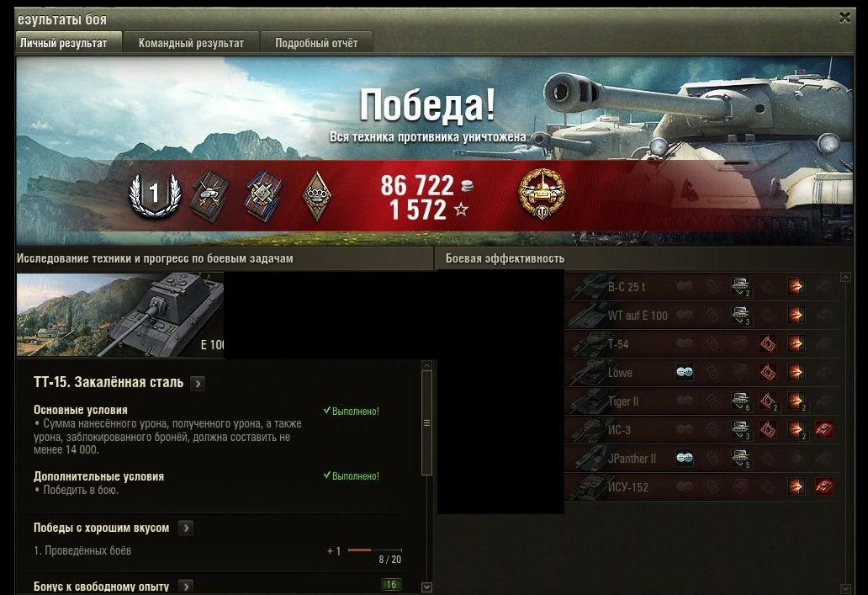Click the golden tank wreath award medal
This screenshot has height=595, width=868.
tap(542, 194)
